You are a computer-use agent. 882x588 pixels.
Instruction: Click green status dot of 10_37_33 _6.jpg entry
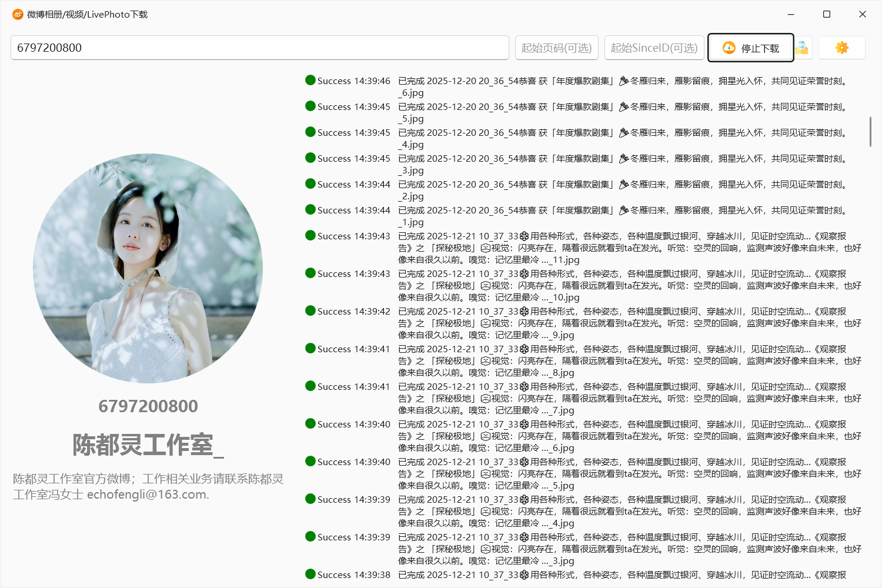[310, 423]
